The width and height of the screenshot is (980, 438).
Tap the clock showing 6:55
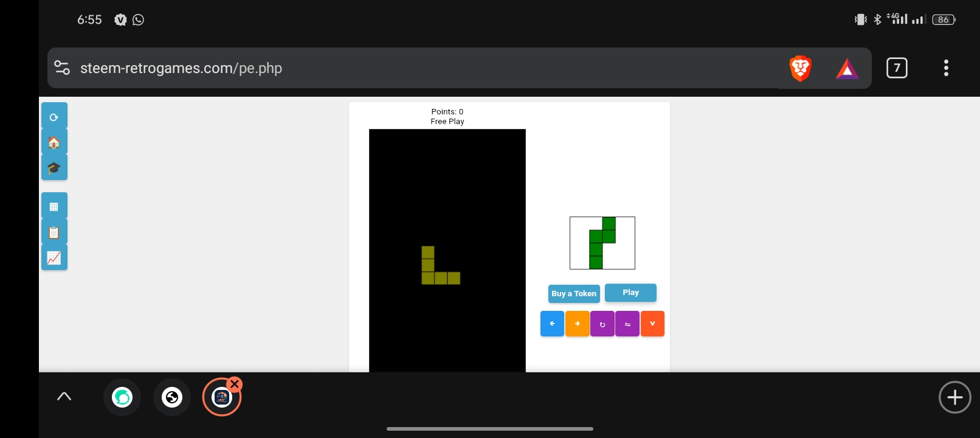coord(89,19)
